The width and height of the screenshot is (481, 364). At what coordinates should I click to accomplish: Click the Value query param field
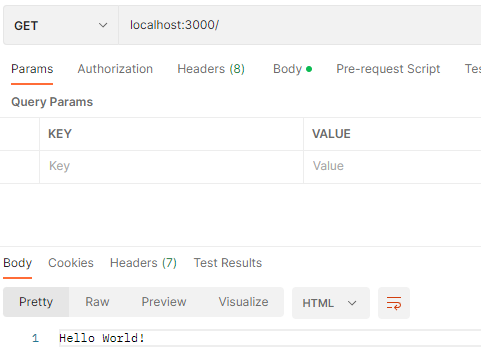392,166
